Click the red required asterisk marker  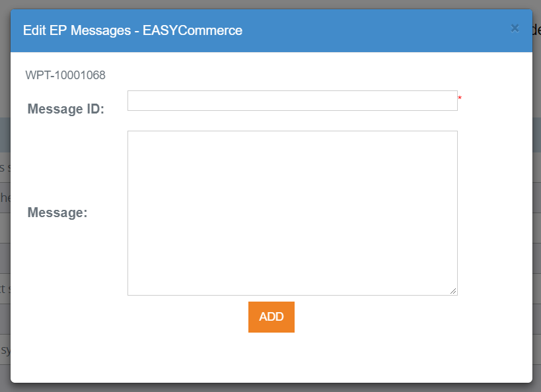pos(460,98)
